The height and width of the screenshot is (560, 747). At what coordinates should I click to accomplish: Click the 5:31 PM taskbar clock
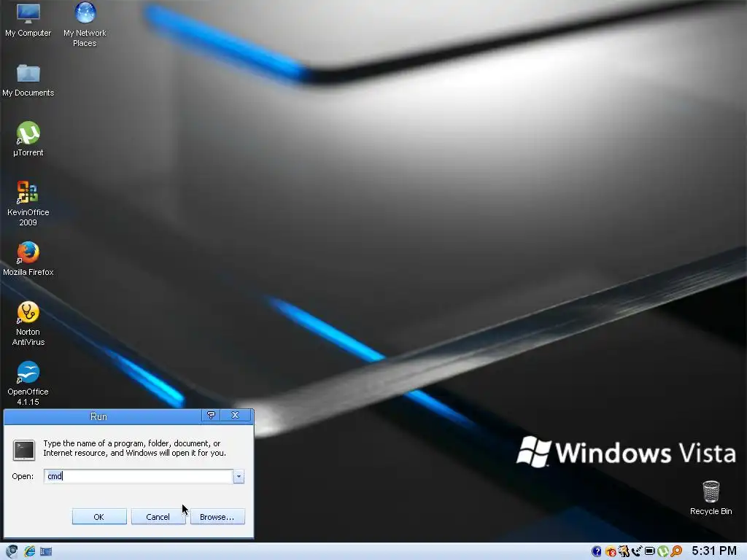click(714, 551)
